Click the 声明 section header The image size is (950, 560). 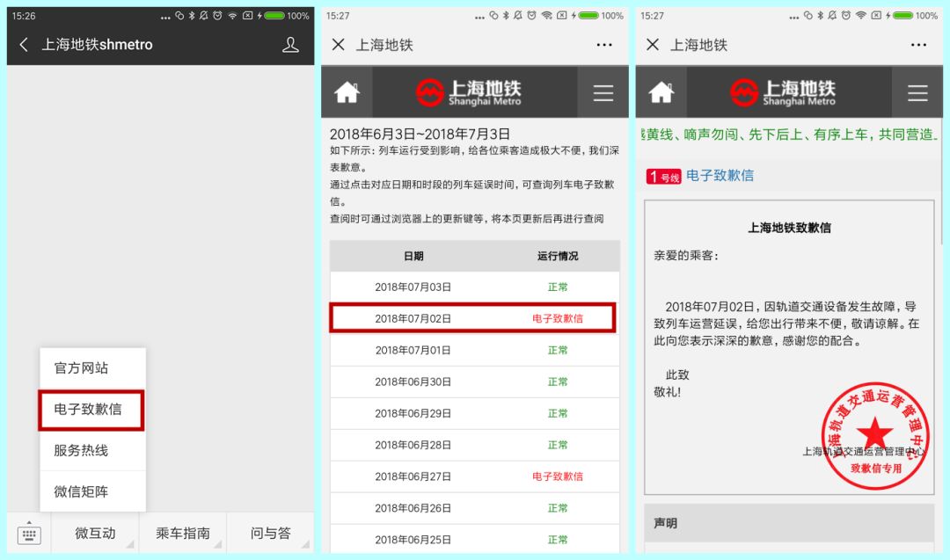pos(789,523)
